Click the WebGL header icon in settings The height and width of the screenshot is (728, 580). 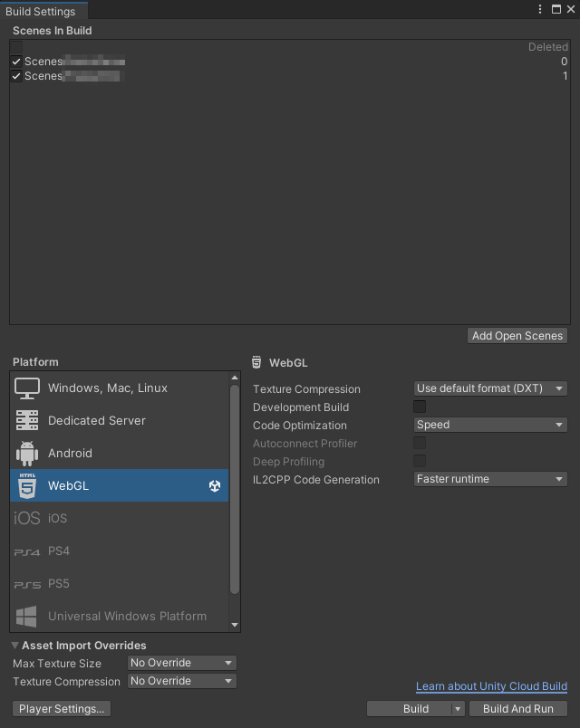(x=256, y=362)
